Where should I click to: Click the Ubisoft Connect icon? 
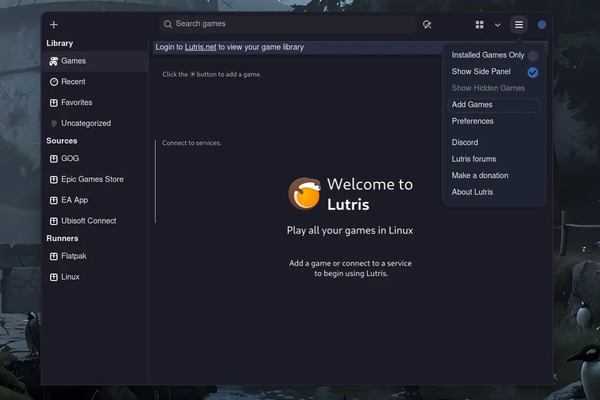[54, 221]
